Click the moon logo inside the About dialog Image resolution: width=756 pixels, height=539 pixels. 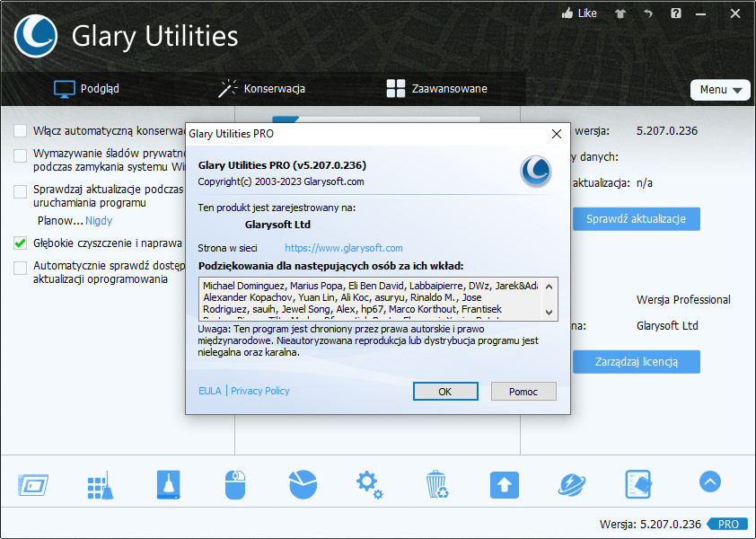tap(536, 171)
